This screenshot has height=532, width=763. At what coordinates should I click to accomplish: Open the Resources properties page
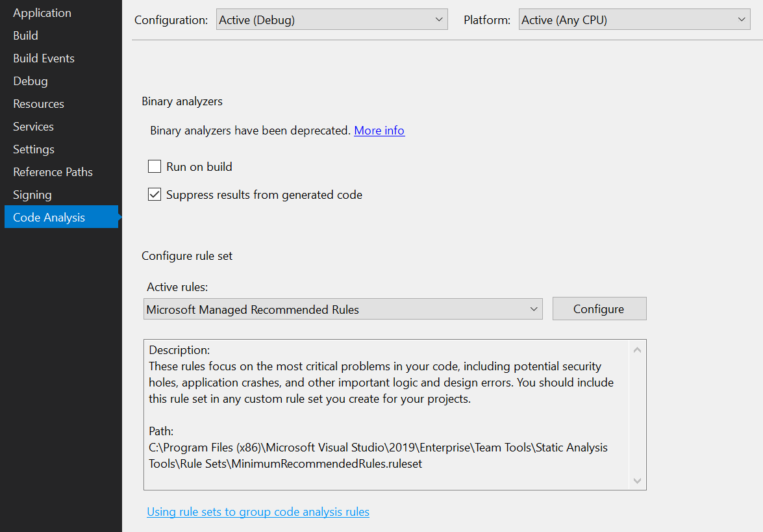pyautogui.click(x=38, y=103)
